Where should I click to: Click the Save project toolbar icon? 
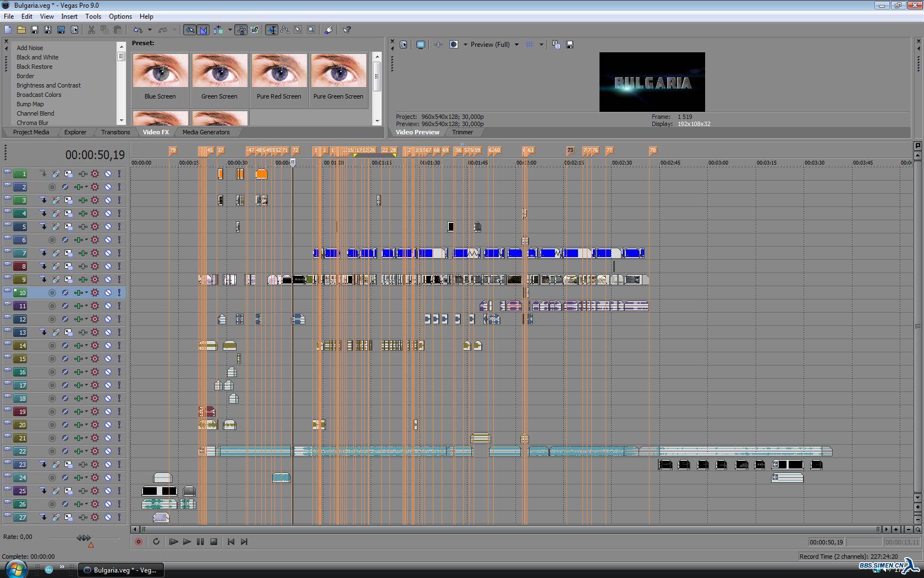pos(35,30)
